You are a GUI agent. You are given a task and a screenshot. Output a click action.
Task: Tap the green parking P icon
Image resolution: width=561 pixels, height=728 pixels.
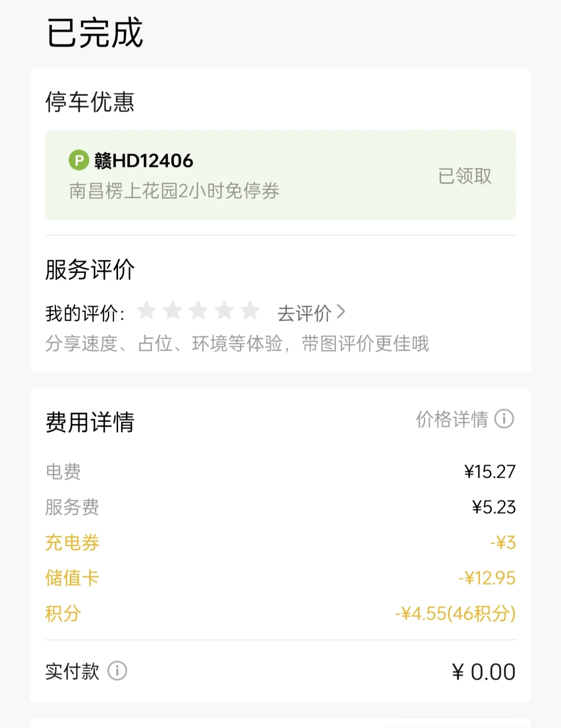(x=79, y=160)
